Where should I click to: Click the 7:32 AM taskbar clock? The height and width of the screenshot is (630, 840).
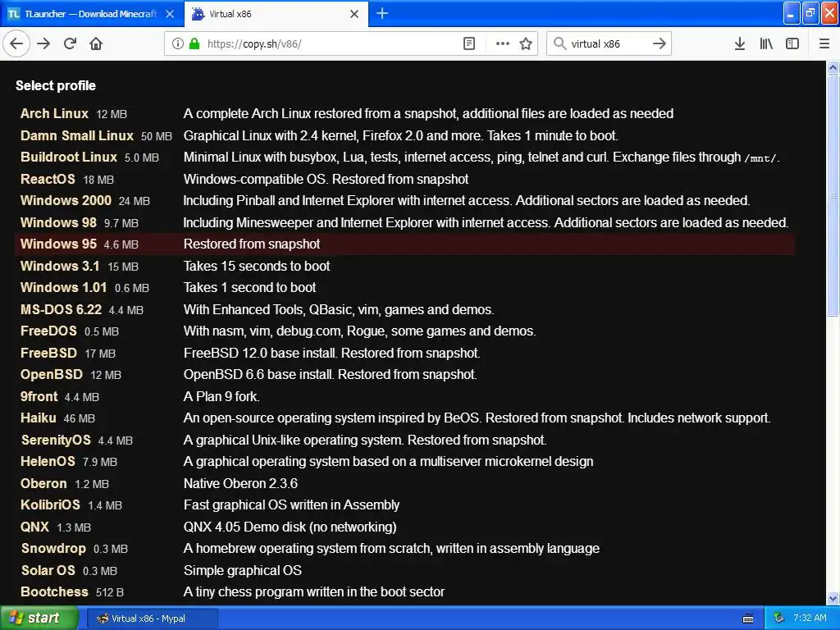(x=810, y=619)
